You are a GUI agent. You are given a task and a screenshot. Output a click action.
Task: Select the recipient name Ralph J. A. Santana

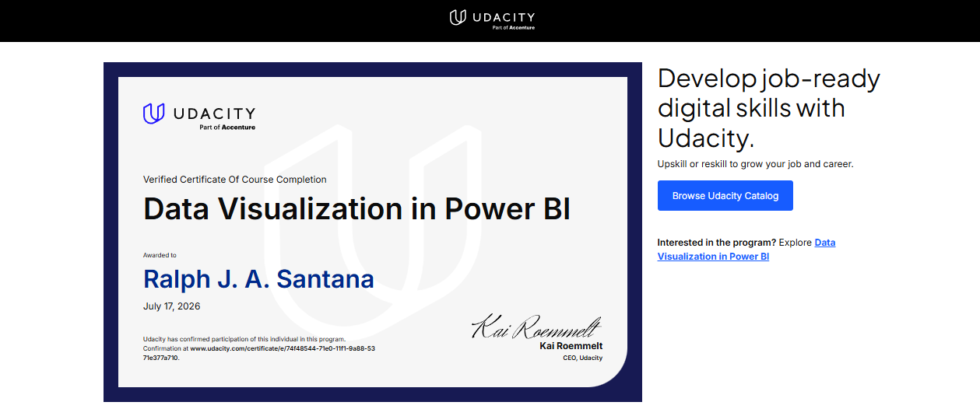[258, 278]
